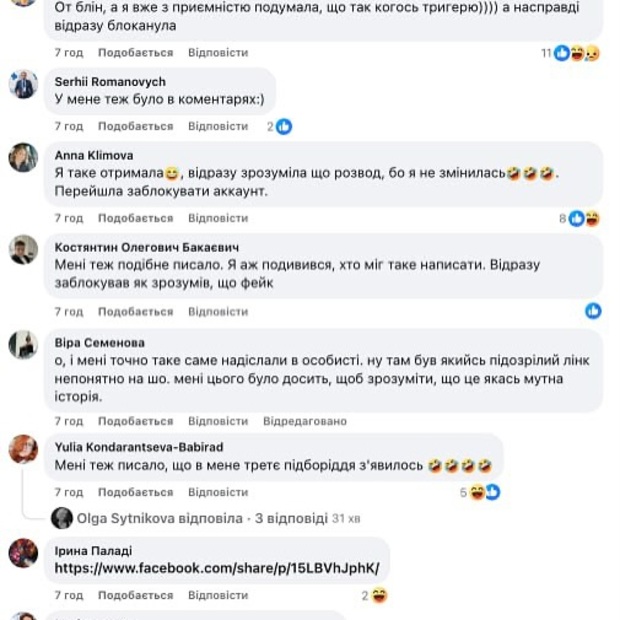
Task: Open reaction icons on Yulia Kondarantseva-Babirad's comment
Action: [x=480, y=492]
